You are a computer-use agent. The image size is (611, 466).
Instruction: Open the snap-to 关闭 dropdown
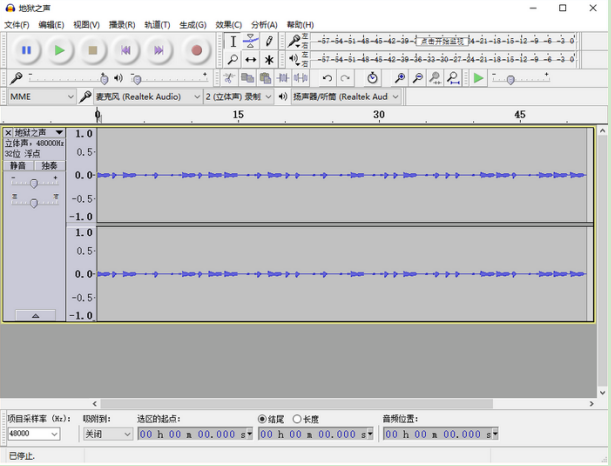pyautogui.click(x=108, y=434)
